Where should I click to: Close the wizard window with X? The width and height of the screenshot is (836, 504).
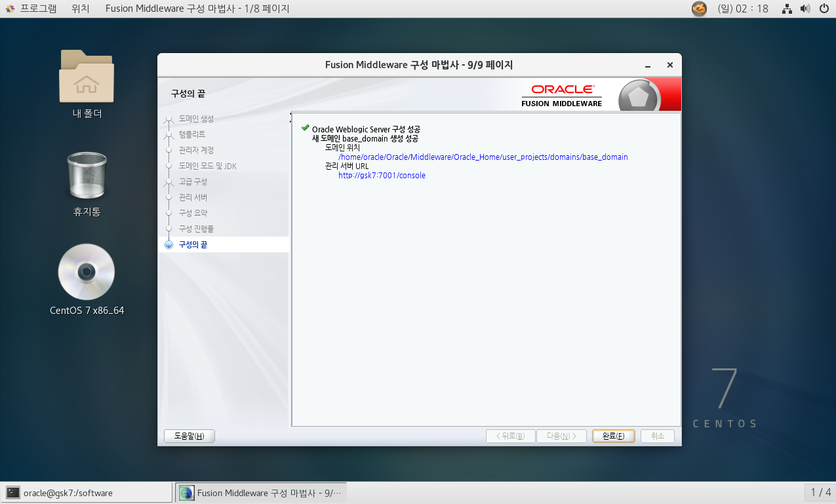pyautogui.click(x=669, y=66)
